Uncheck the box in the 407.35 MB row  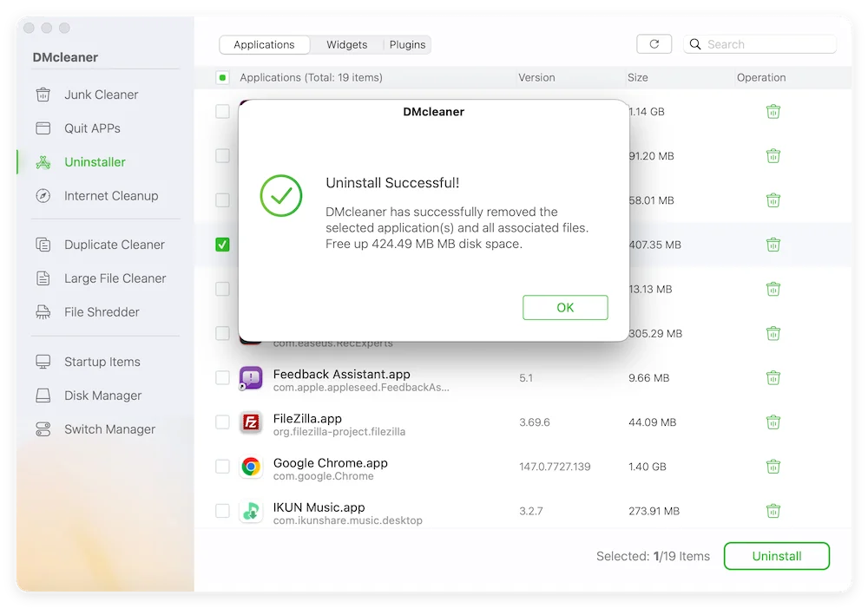[x=222, y=245]
